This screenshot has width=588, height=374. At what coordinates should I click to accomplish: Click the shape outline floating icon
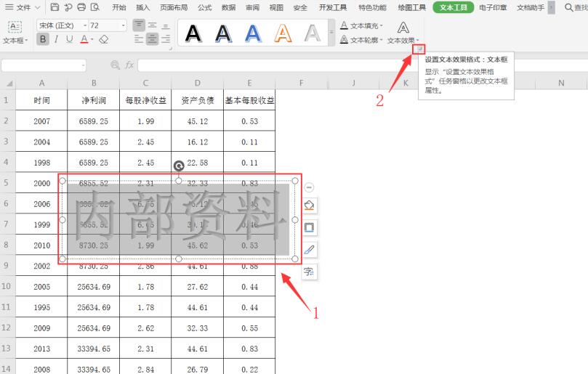[x=309, y=227]
